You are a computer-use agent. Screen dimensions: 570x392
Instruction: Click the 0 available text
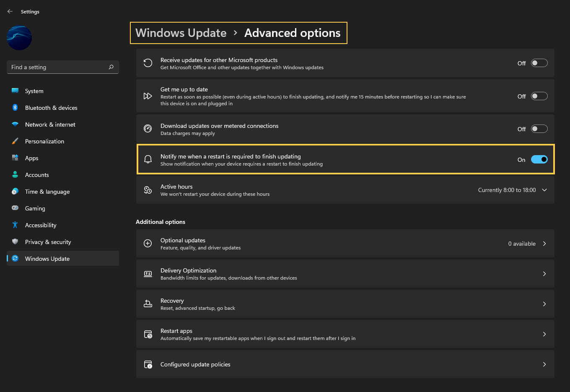pyautogui.click(x=522, y=244)
